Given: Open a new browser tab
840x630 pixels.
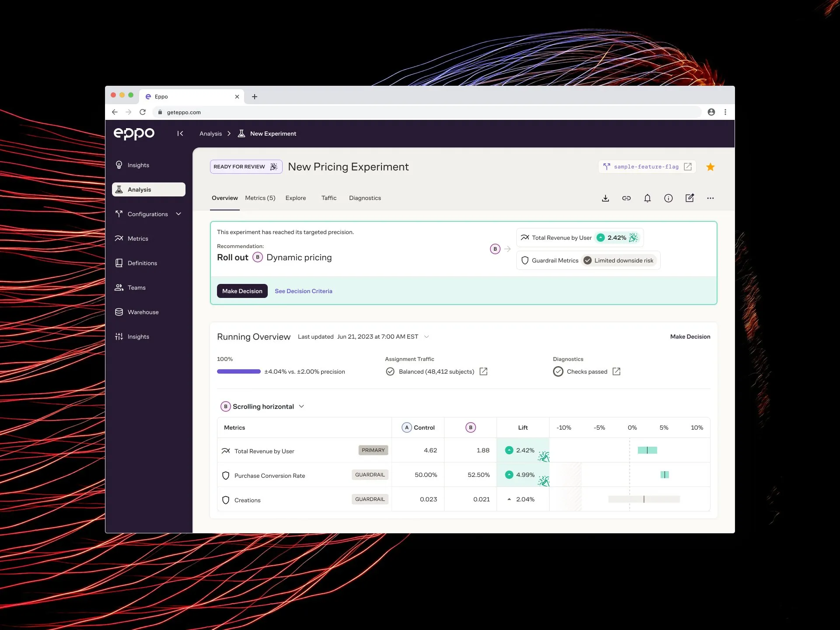Looking at the screenshot, I should click(255, 97).
